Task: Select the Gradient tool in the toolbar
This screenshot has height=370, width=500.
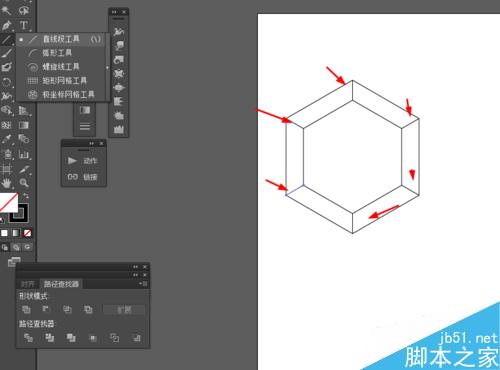Action: pos(23,125)
